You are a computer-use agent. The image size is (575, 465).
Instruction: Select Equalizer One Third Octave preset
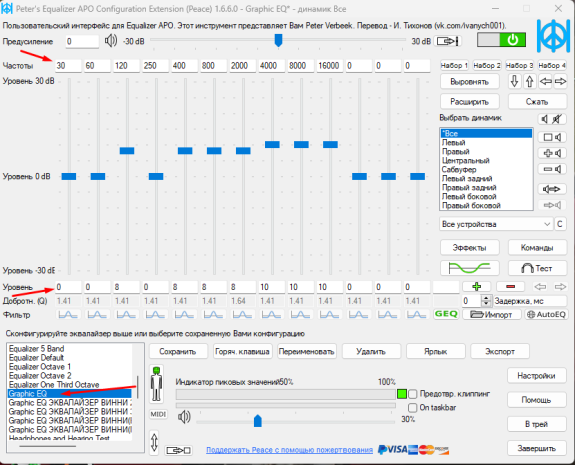(70, 385)
